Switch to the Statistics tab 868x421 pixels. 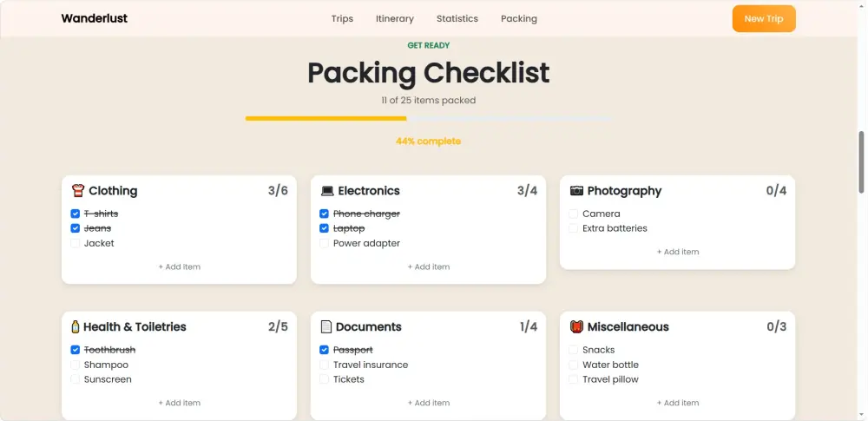coord(457,19)
